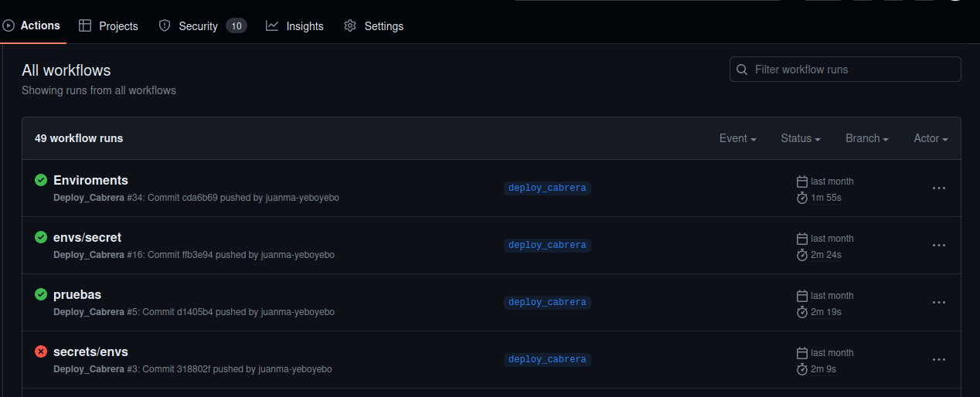Screen dimensions: 980x397
Task: Click deploy_cabrera branch label on envs/secret row
Action: point(547,245)
